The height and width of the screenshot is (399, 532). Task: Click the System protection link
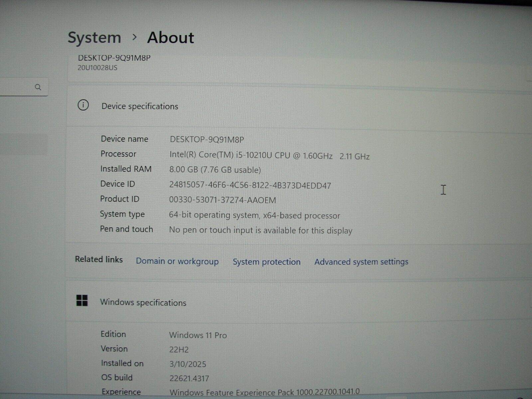266,262
